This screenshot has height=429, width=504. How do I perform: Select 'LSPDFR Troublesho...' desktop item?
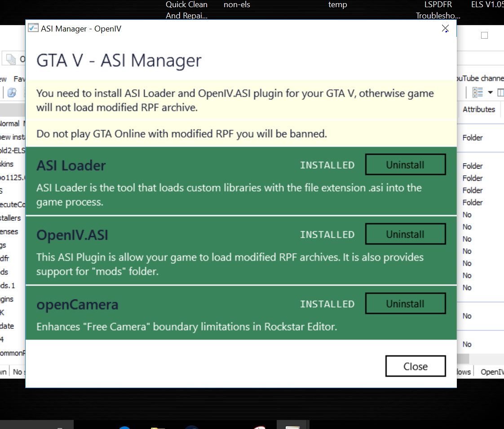click(438, 10)
